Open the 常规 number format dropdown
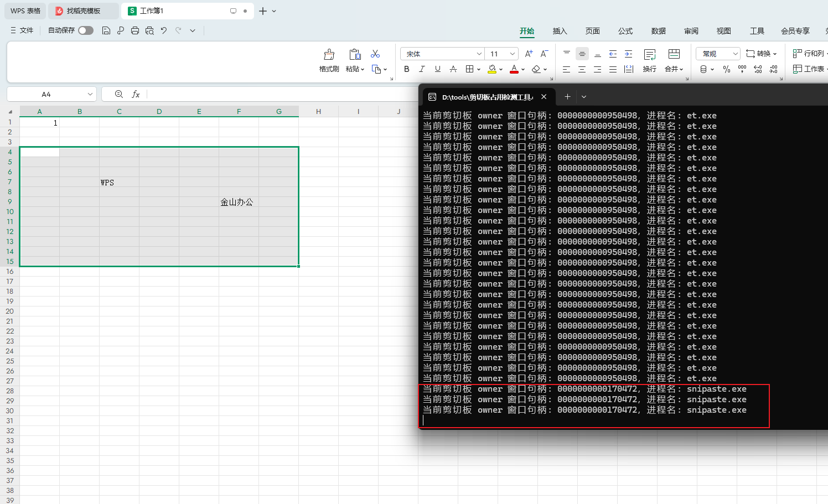This screenshot has width=828, height=504. (x=735, y=54)
